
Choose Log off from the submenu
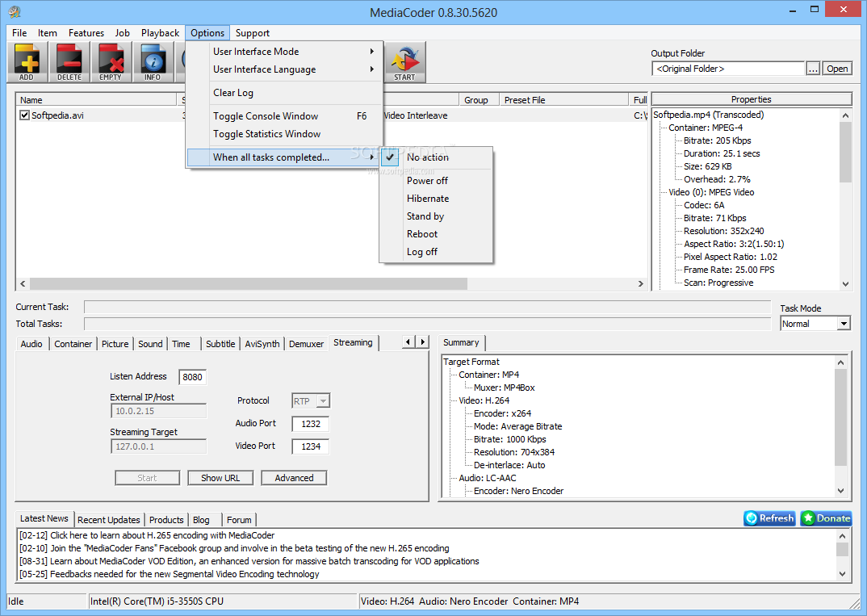[x=436, y=252]
